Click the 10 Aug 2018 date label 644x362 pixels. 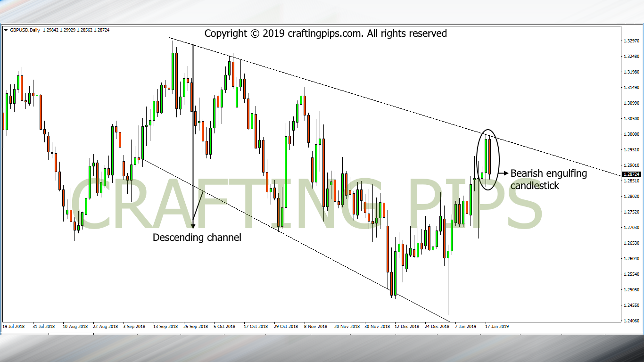point(75,326)
